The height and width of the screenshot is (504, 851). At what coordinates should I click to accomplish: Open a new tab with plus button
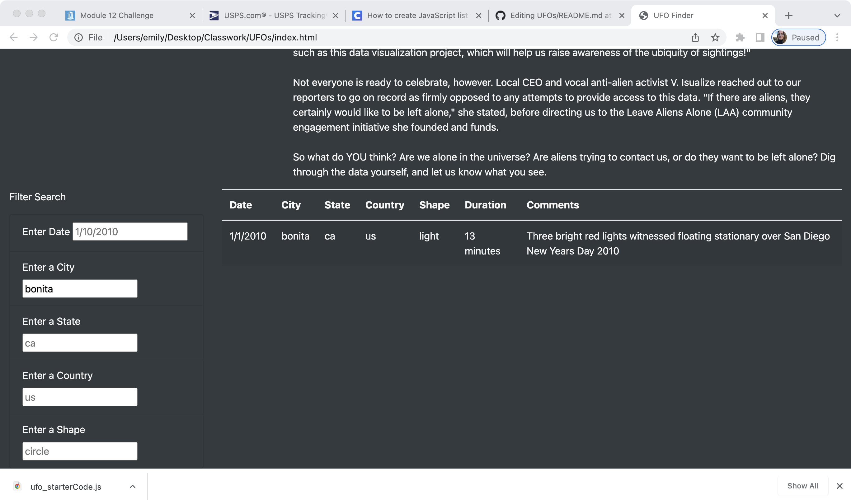pyautogui.click(x=788, y=16)
